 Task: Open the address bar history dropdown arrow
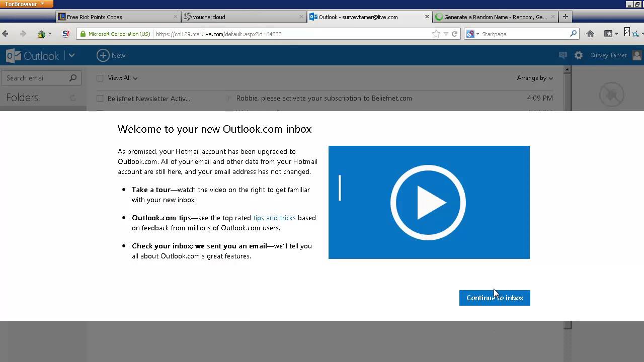pos(446,34)
